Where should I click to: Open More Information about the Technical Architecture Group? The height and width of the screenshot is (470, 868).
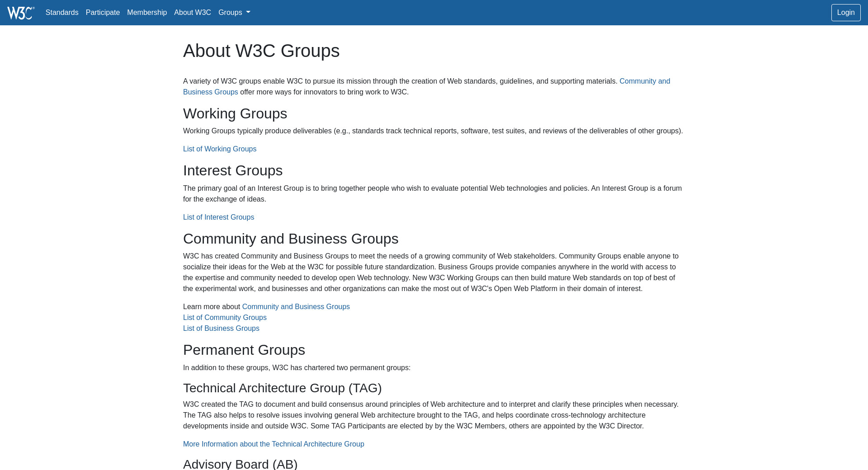[x=274, y=444]
